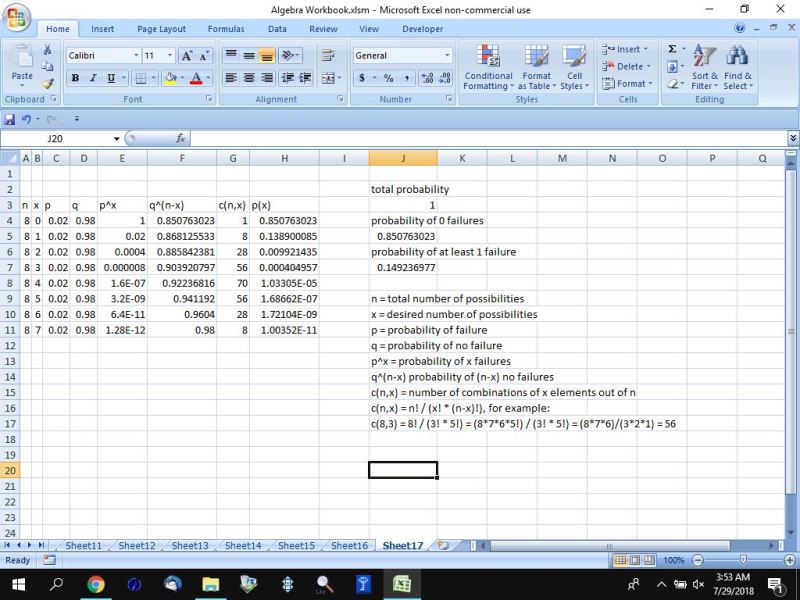Save the workbook from Quick Access toolbar

click(9, 119)
